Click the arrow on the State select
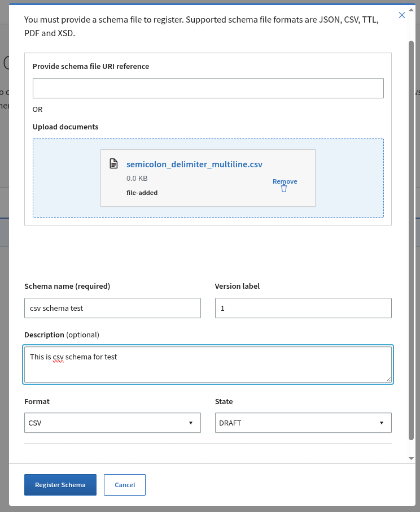Viewport: 420px width, 512px height. [x=381, y=423]
